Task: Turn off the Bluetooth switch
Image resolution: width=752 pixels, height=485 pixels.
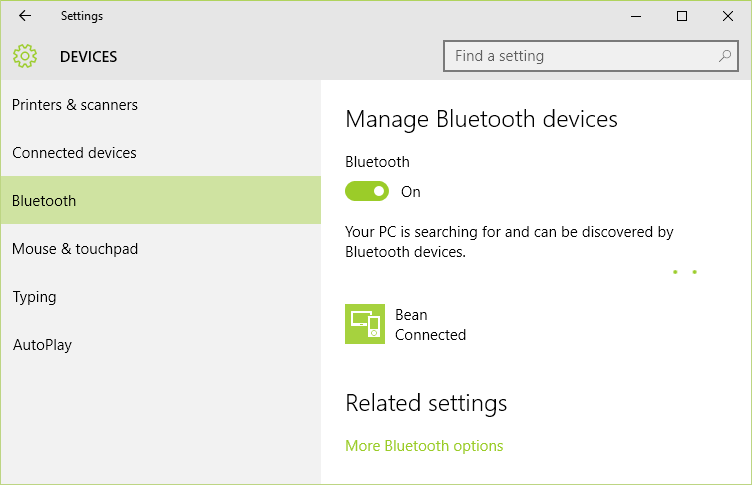Action: coord(367,191)
